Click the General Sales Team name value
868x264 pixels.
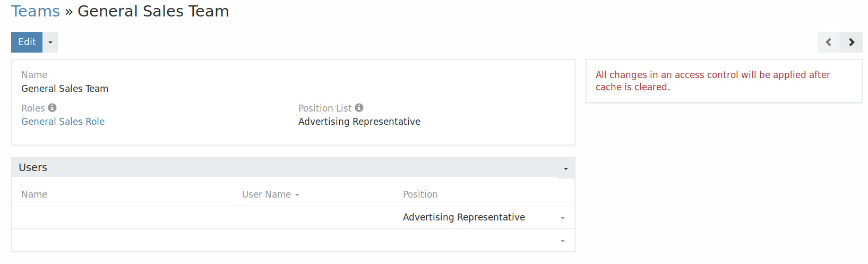(x=65, y=89)
